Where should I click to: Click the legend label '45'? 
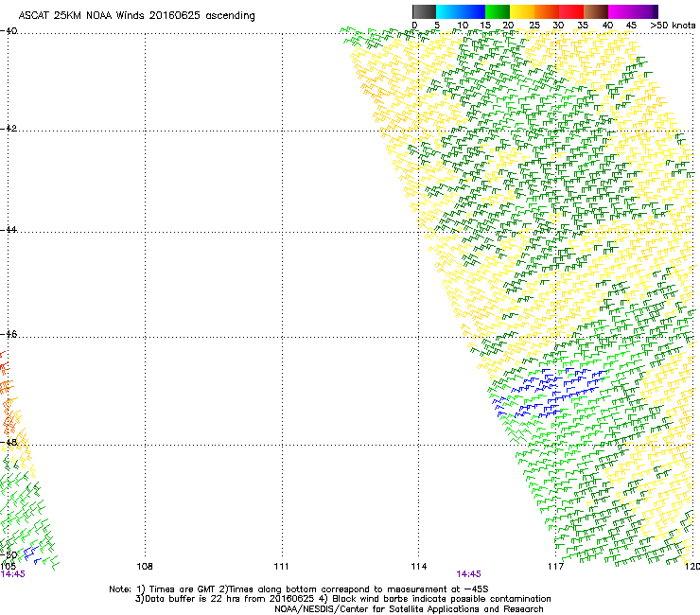click(631, 26)
